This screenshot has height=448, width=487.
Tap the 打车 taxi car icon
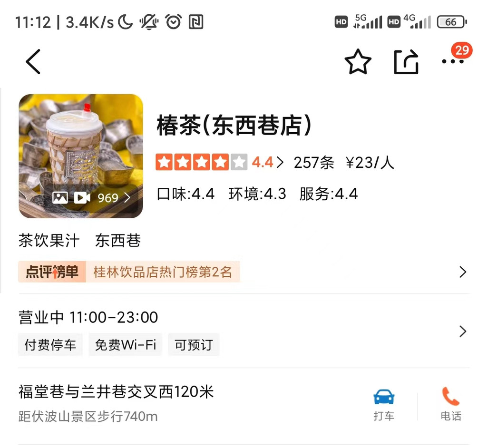coord(384,397)
